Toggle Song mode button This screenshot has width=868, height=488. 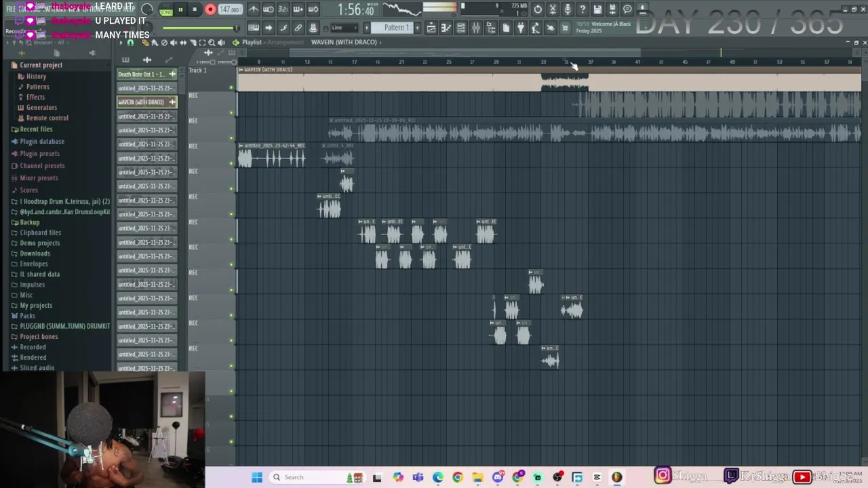click(165, 9)
